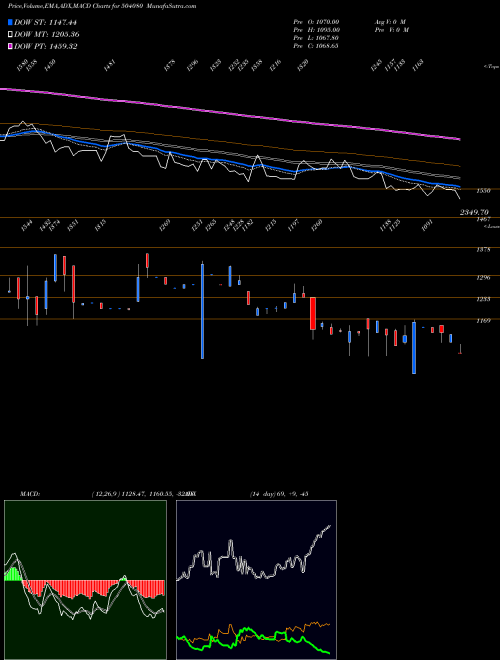
Task: Click the large red candlestick below 1233 line
Action: [x=313, y=314]
